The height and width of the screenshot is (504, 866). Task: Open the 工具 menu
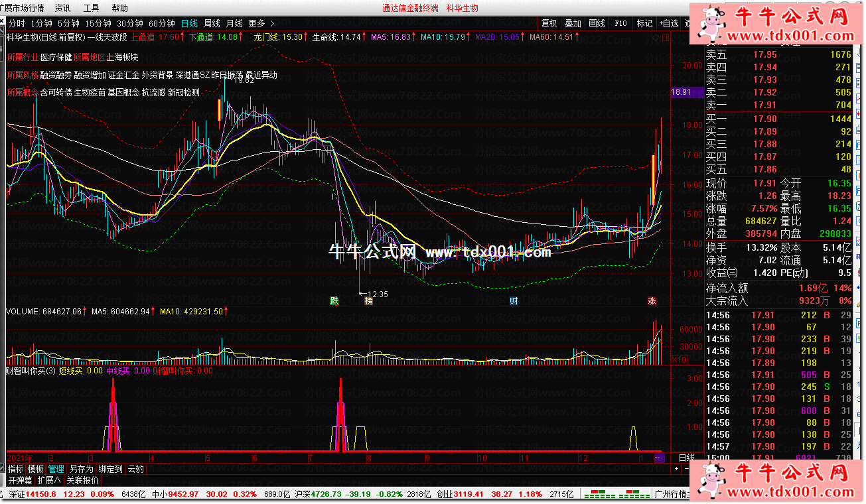91,8
